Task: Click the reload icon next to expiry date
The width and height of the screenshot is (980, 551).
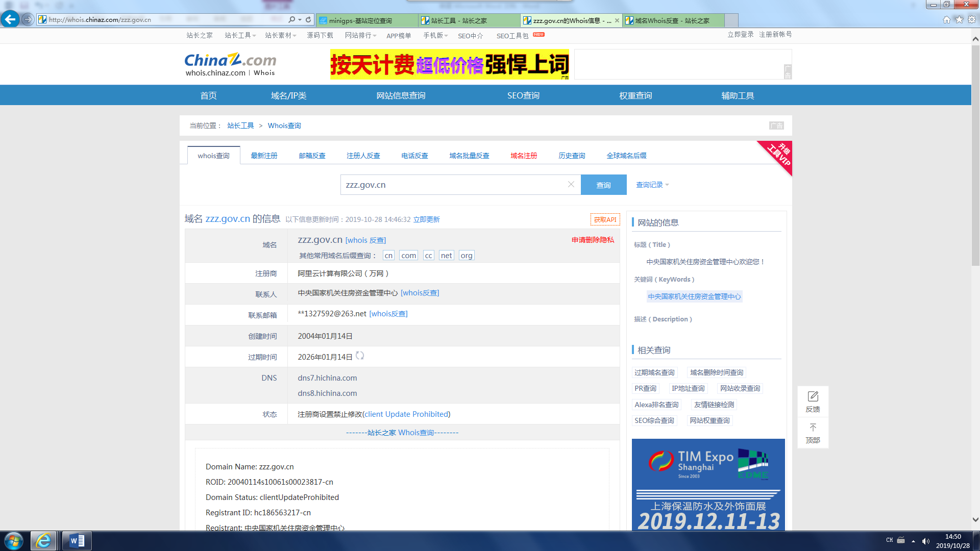Action: pyautogui.click(x=360, y=356)
